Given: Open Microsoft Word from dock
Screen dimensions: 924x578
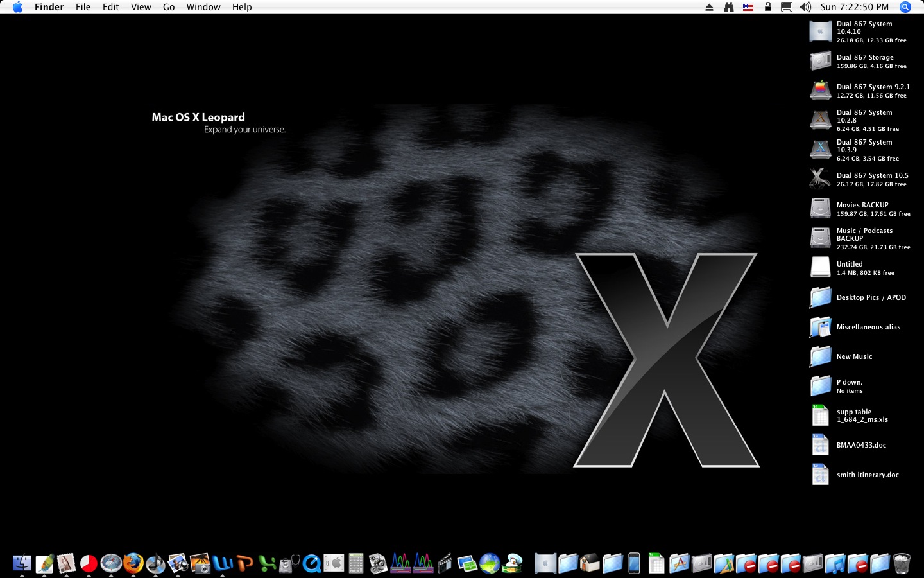Looking at the screenshot, I should tap(223, 563).
